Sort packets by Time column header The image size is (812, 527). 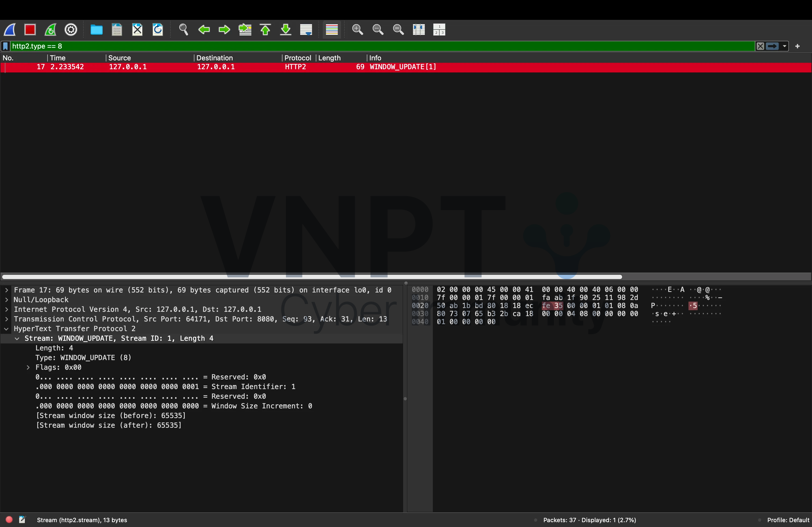58,58
